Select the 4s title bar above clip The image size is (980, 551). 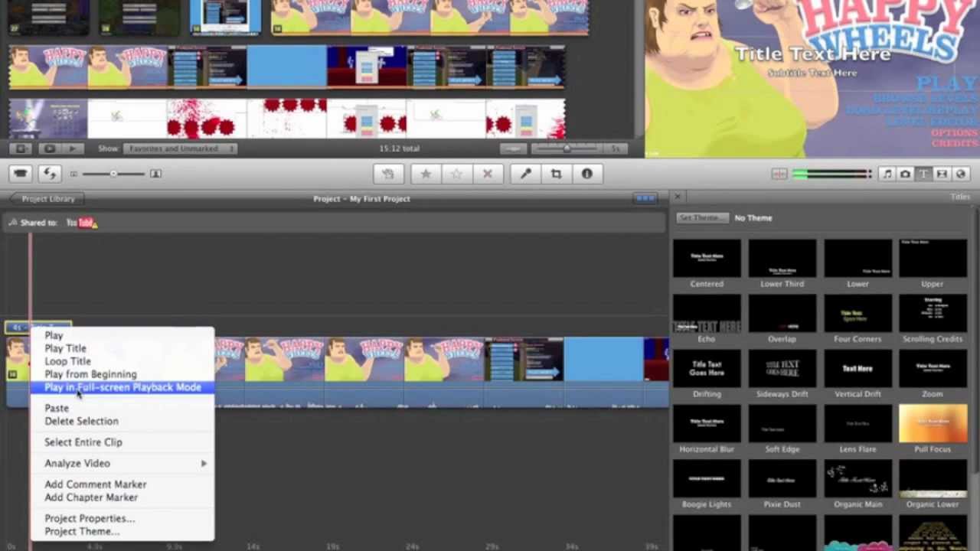(39, 328)
